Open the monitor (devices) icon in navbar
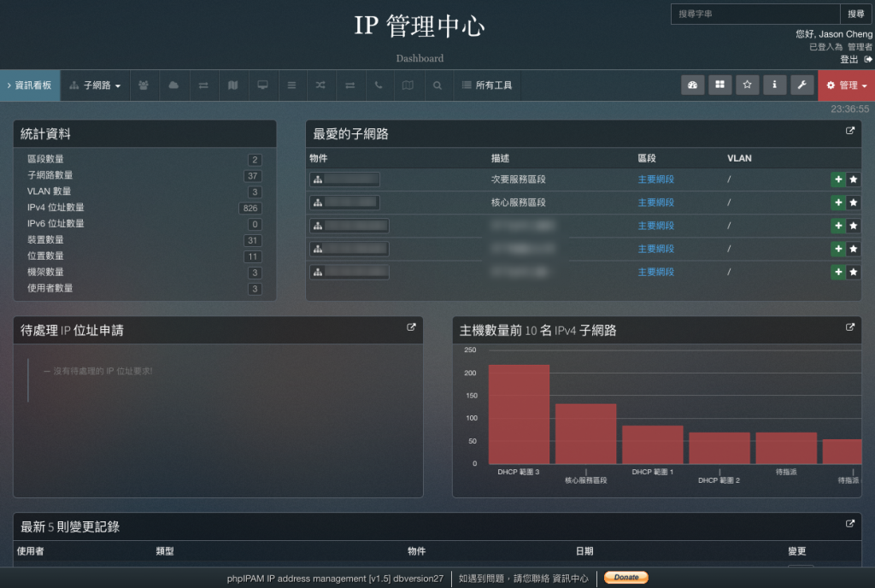Screen dimensions: 875x588 [262, 85]
